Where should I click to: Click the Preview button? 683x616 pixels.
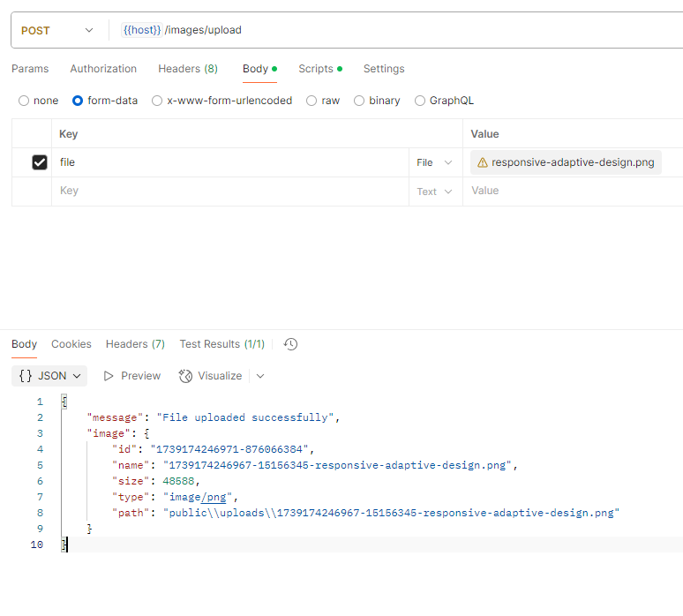coord(132,376)
